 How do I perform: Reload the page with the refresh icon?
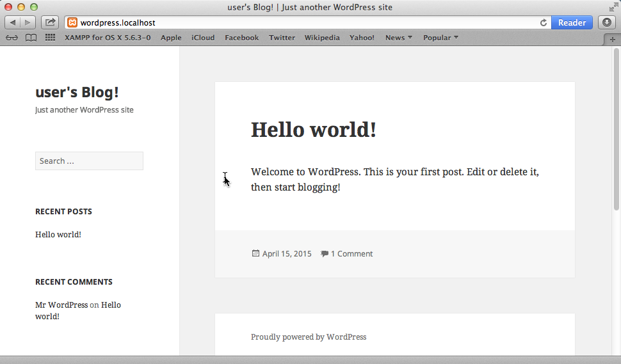544,22
